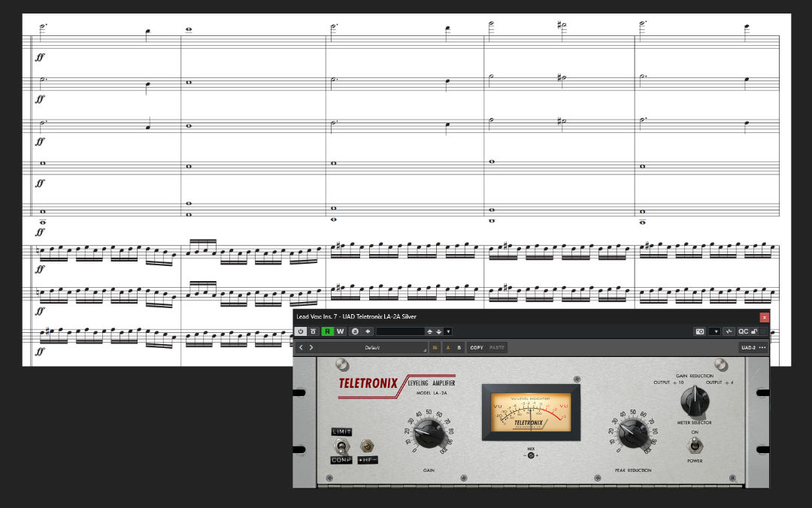Go to previous UAD preset with left chevron
Viewport: 812px width, 508px height.
coord(301,347)
